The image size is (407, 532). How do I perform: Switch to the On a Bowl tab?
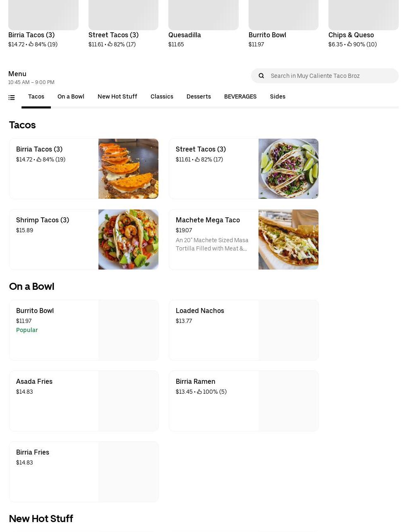71,96
